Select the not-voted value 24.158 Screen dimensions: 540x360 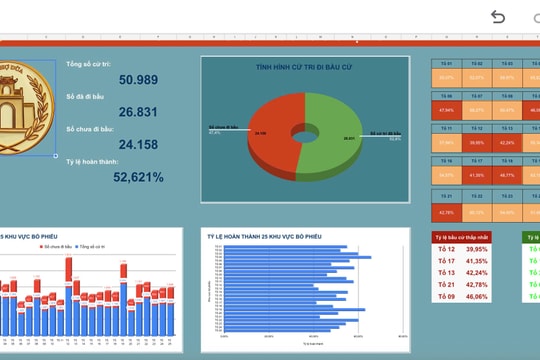tap(138, 145)
